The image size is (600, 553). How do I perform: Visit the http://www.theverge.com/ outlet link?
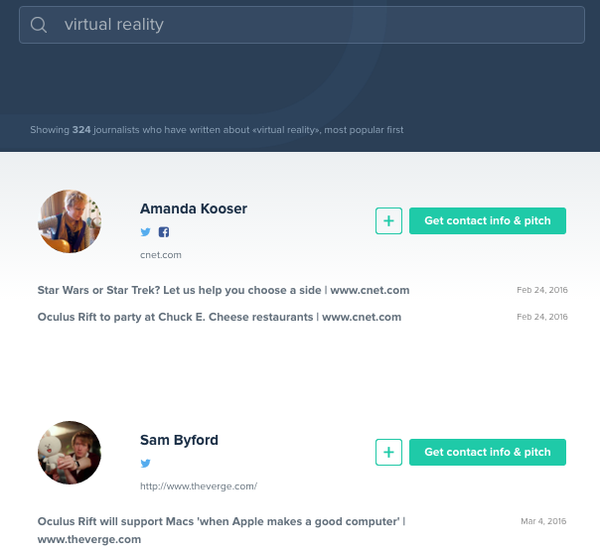(x=199, y=486)
